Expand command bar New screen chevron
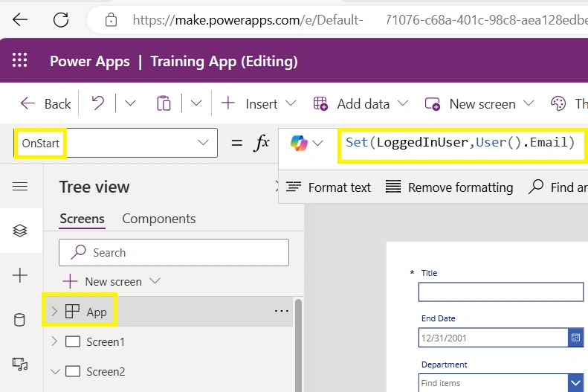Viewport: 588px width, 392px height. 529,103
